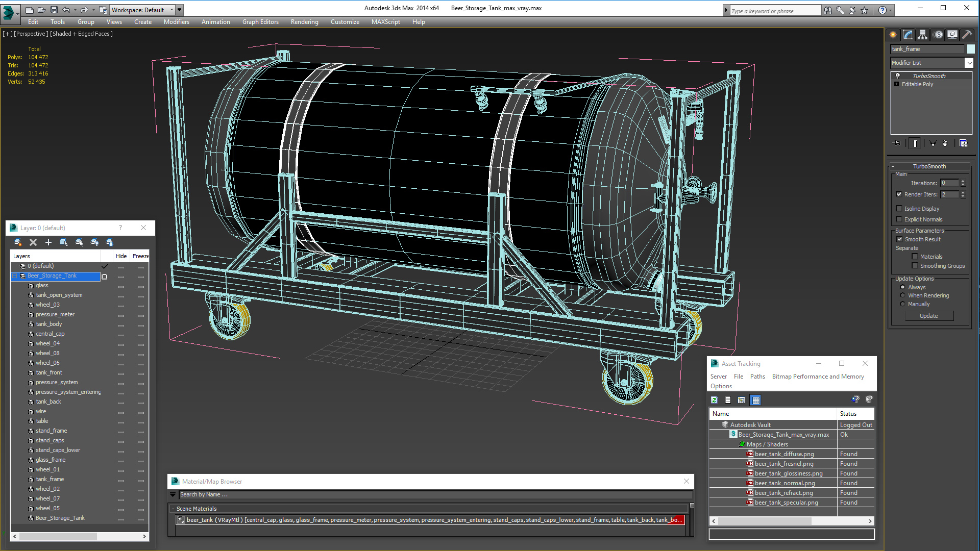Screen dimensions: 980x551
Task: Toggle the Smooth Result checkbox
Action: click(899, 239)
